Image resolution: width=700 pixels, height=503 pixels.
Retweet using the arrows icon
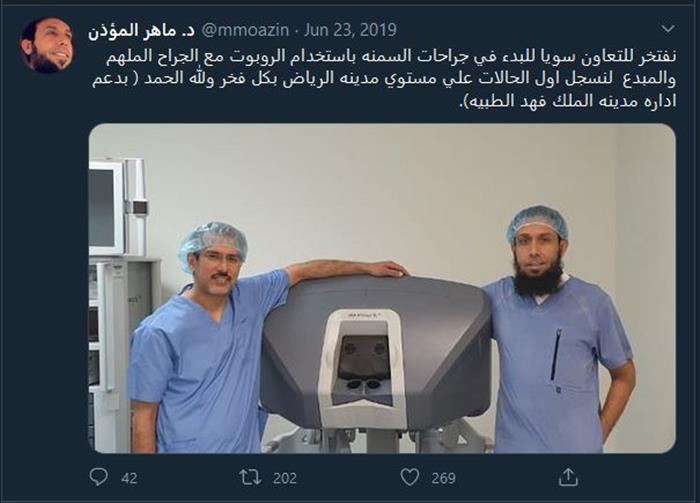250,477
